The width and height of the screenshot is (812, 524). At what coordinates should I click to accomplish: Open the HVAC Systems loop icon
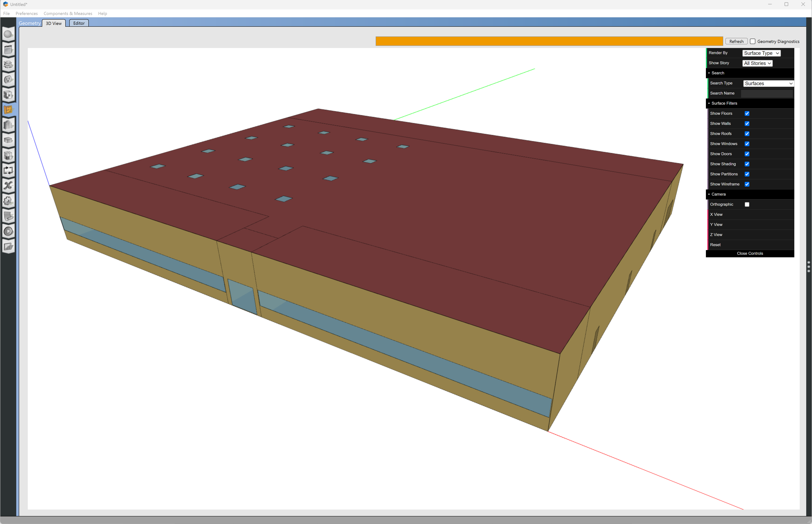[8, 170]
